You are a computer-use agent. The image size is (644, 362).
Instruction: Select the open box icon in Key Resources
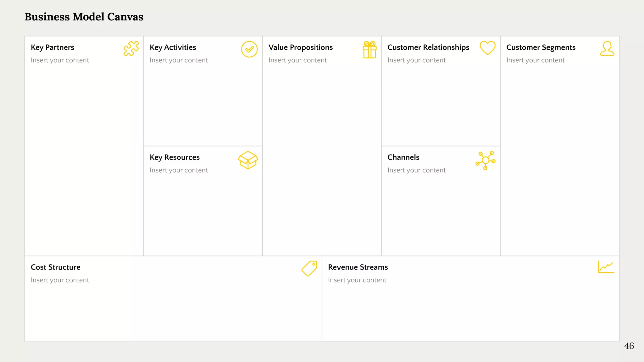[x=248, y=160]
